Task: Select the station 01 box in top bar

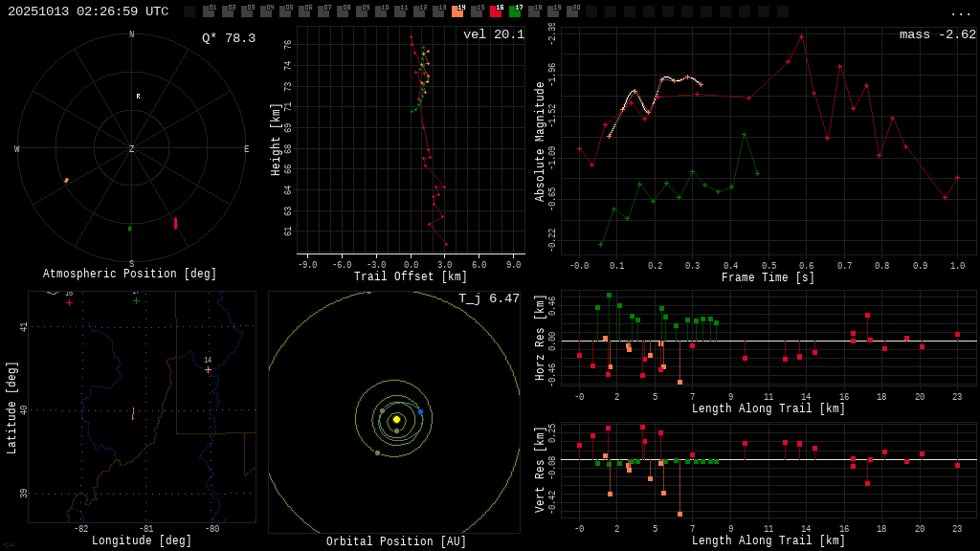Action: pyautogui.click(x=209, y=11)
